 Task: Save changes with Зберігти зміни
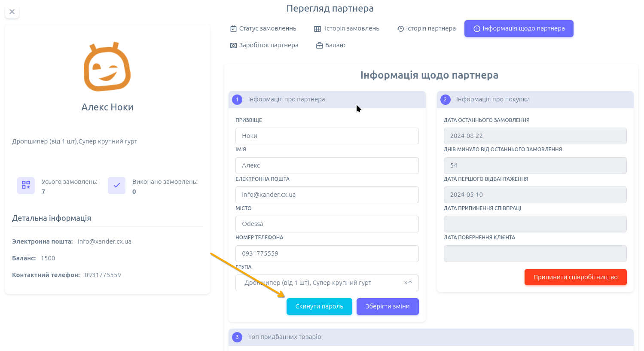pos(387,306)
